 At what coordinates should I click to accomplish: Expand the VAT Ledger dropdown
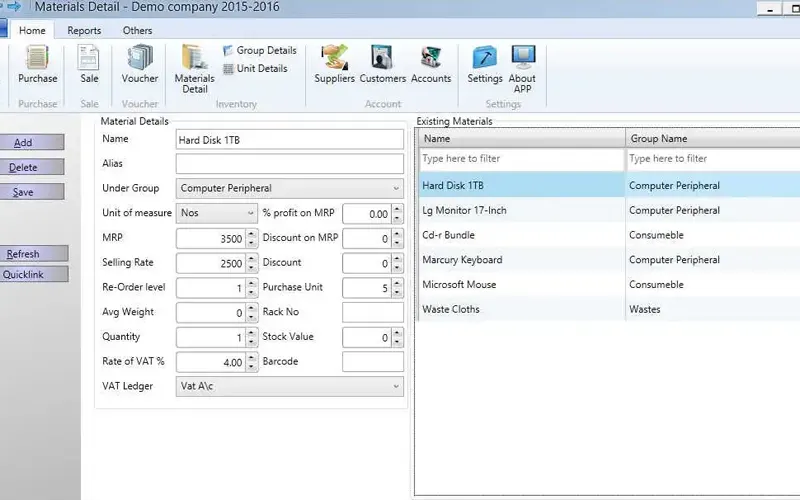[396, 386]
